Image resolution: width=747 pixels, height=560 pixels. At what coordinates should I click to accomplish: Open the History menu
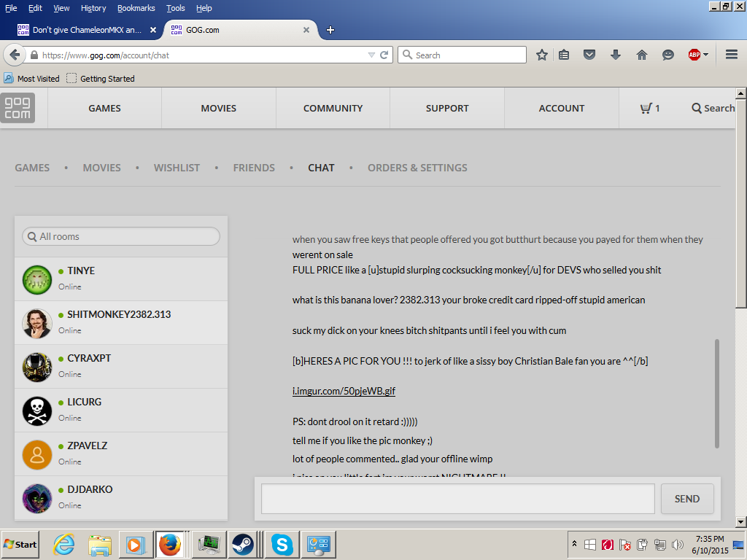coord(93,8)
